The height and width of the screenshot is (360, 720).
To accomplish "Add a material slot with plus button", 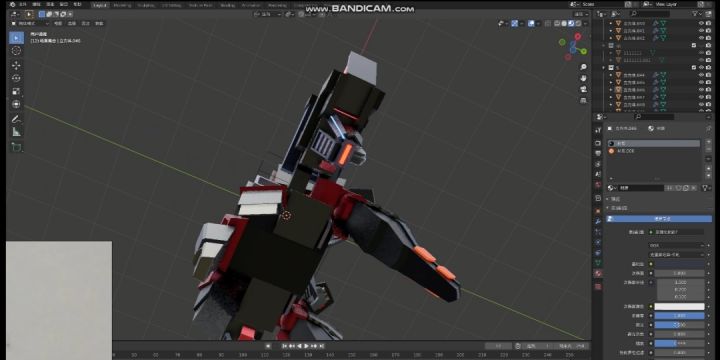I will pos(708,143).
